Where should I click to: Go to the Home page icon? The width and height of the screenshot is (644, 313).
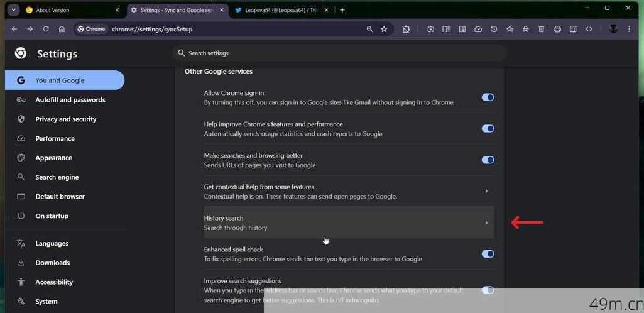pyautogui.click(x=62, y=29)
